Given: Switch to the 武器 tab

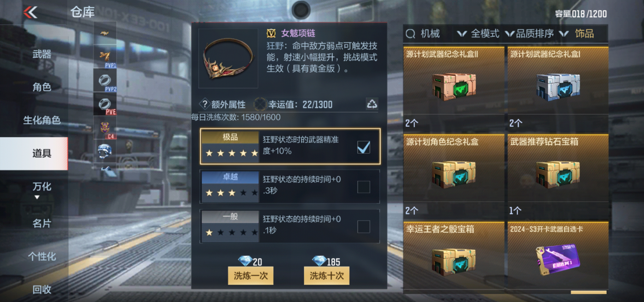Looking at the screenshot, I should tap(41, 54).
